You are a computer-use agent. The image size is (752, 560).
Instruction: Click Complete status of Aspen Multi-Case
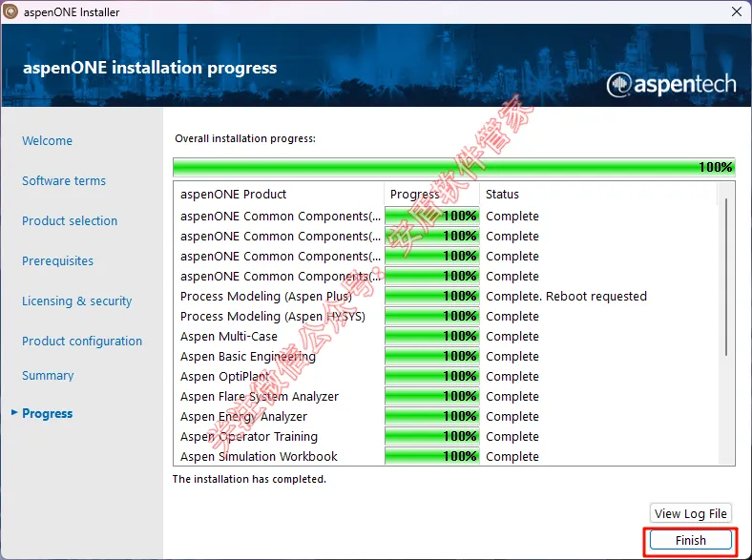pyautogui.click(x=512, y=337)
